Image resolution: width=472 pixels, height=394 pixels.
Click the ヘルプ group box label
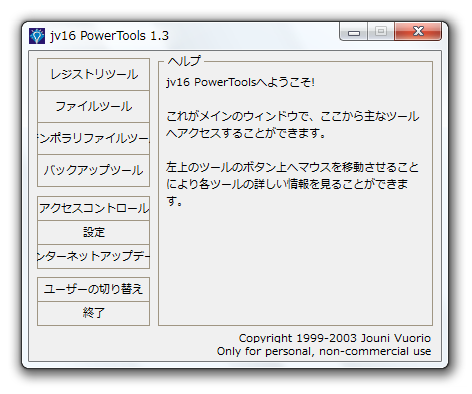pos(184,61)
